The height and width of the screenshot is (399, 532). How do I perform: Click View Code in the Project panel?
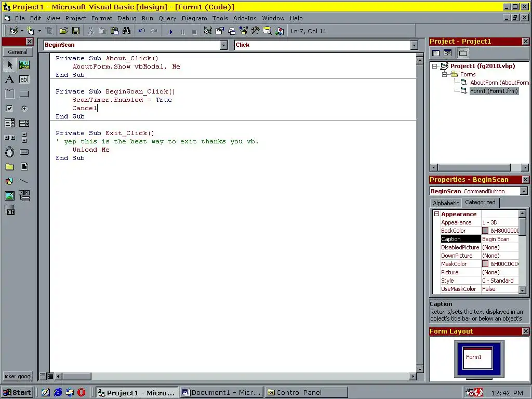click(436, 53)
